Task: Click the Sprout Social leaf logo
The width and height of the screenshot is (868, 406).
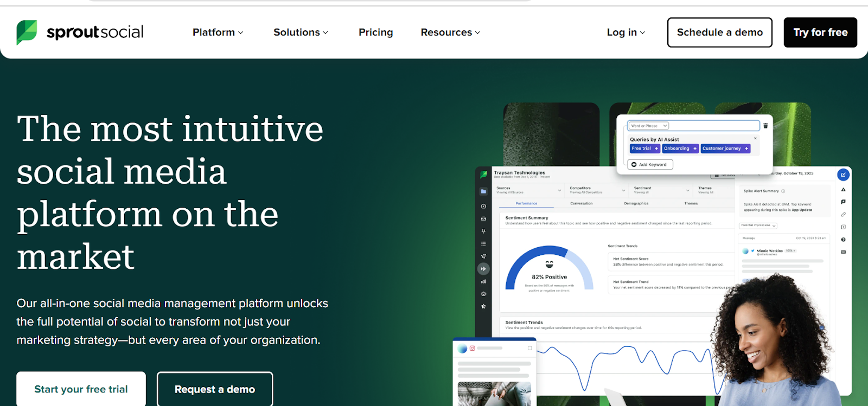Action: (27, 32)
